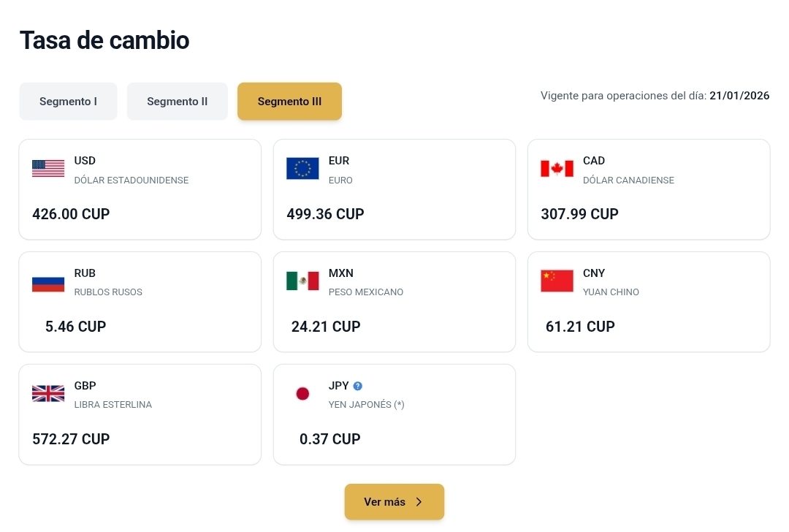Click the operation date 21/01/2026

[739, 96]
